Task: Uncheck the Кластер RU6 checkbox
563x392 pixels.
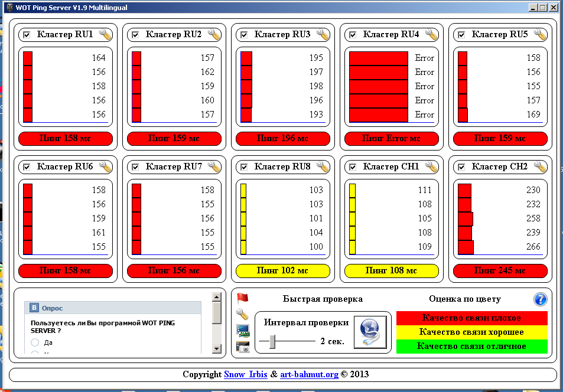Action: pos(27,167)
